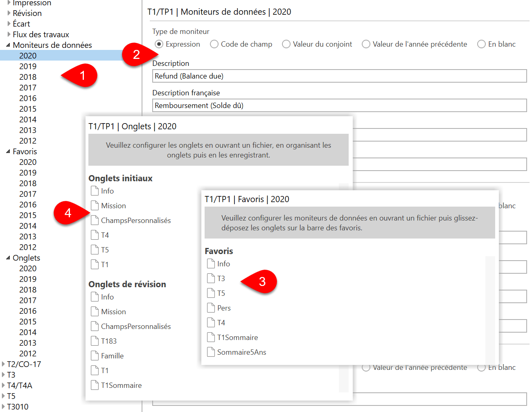Choose top Valeur de l'année précédente option

click(x=366, y=44)
